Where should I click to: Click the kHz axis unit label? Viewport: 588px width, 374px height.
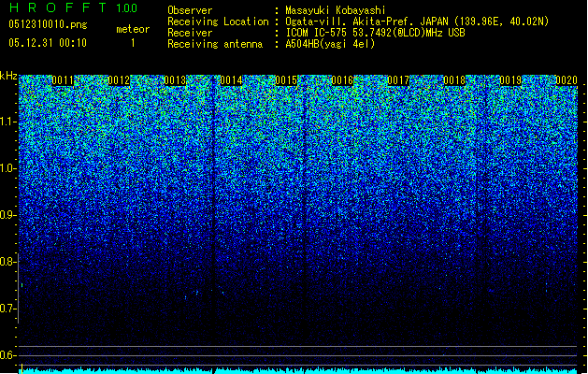click(x=8, y=76)
